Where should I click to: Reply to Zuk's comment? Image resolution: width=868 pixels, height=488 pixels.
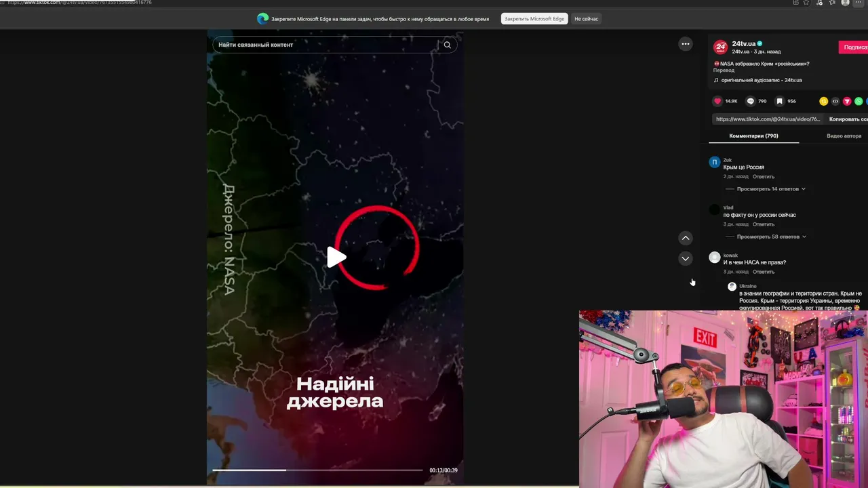pyautogui.click(x=764, y=176)
